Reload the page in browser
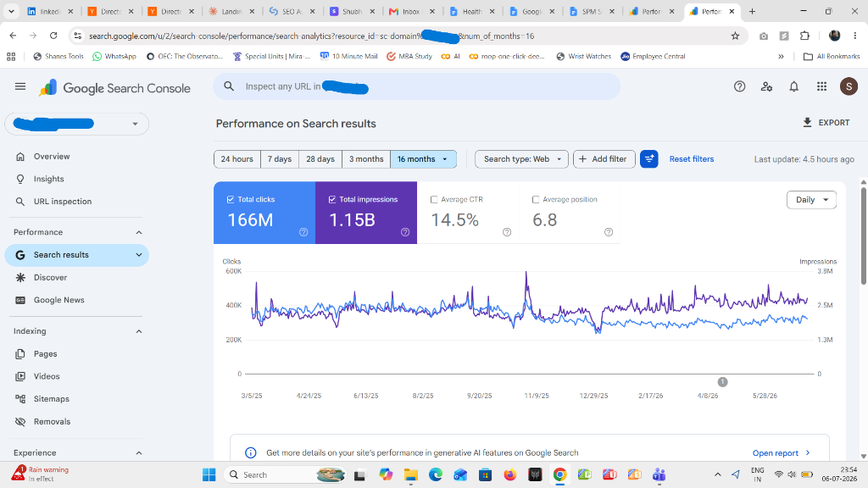The image size is (868, 488). 53,36
